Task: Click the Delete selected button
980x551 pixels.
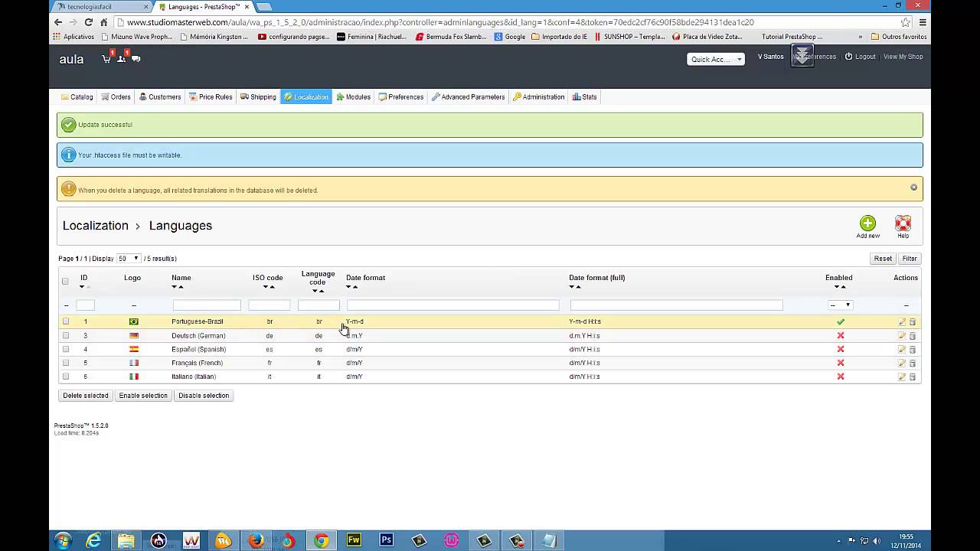Action: (86, 396)
